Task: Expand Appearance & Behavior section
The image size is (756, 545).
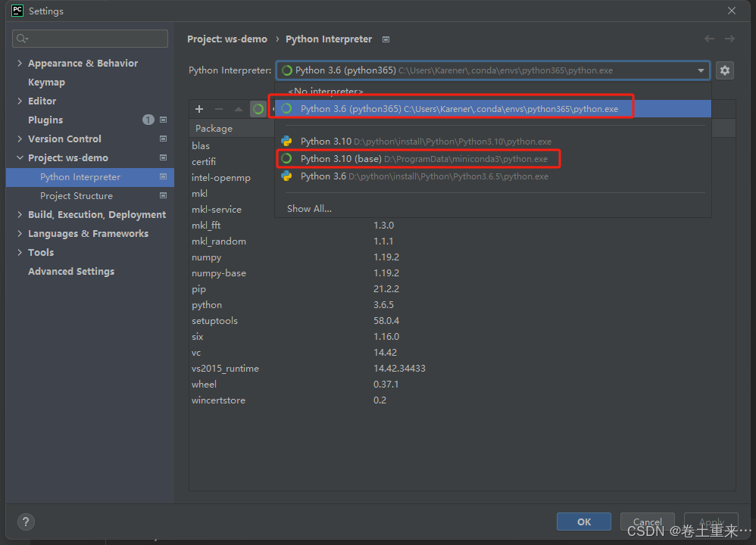Action: [x=20, y=63]
